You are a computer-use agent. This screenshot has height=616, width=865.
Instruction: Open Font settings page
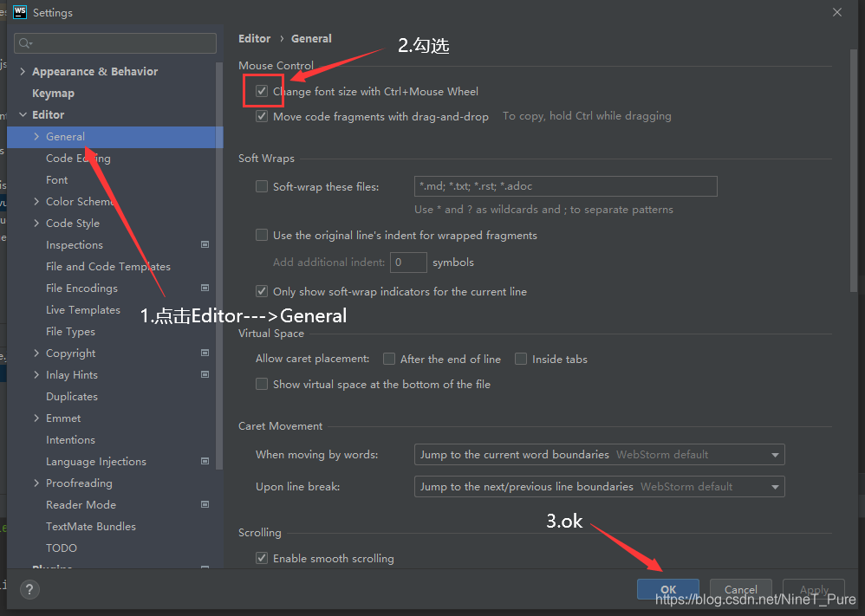point(57,180)
